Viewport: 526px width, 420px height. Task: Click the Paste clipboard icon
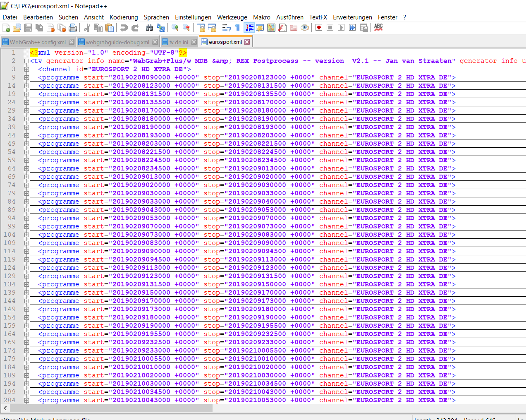110,28
